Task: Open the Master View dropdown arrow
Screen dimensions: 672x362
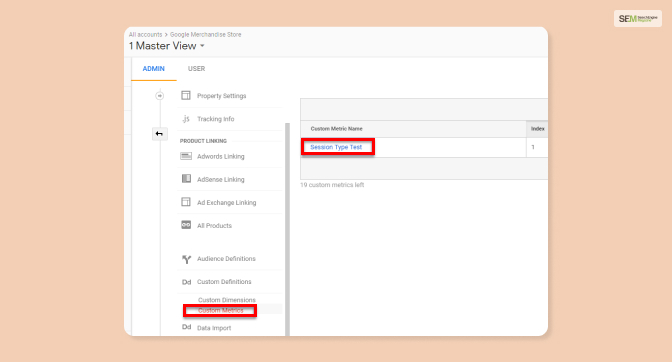Action: click(202, 46)
